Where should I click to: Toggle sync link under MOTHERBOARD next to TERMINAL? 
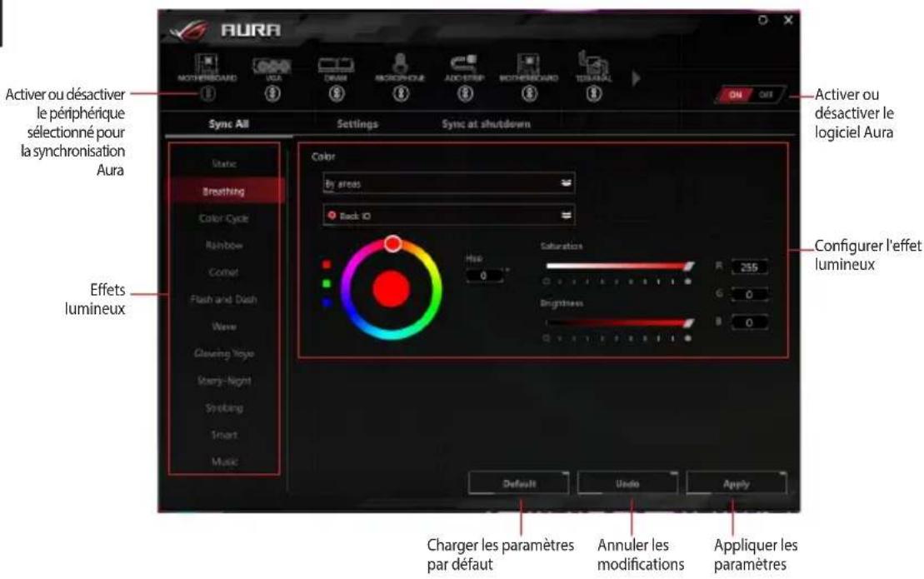(x=529, y=93)
